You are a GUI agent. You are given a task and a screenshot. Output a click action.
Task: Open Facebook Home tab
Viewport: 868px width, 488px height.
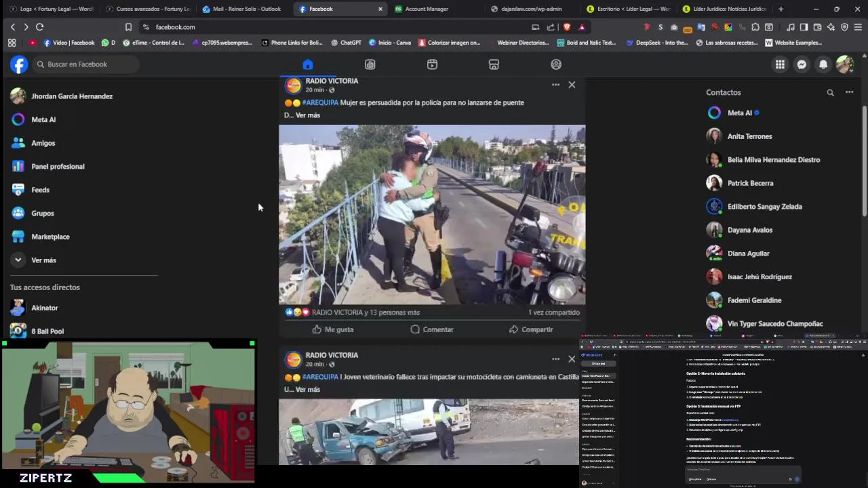click(308, 64)
